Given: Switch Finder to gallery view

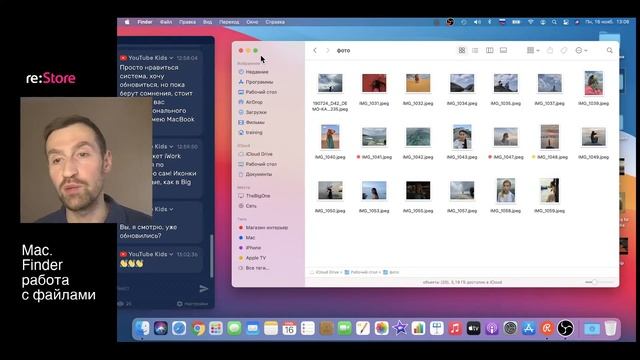Looking at the screenshot, I should [503, 50].
